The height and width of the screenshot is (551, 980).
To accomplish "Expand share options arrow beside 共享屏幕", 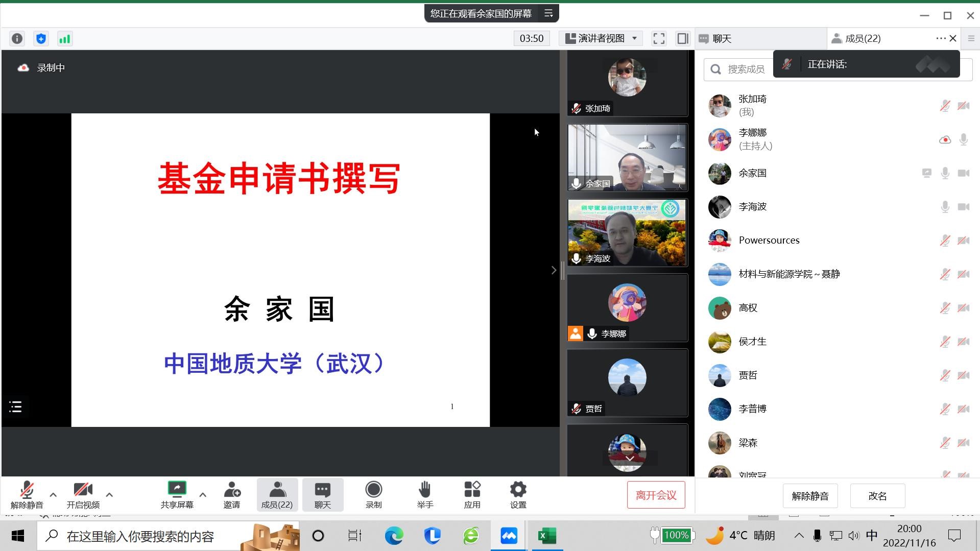I will [203, 494].
